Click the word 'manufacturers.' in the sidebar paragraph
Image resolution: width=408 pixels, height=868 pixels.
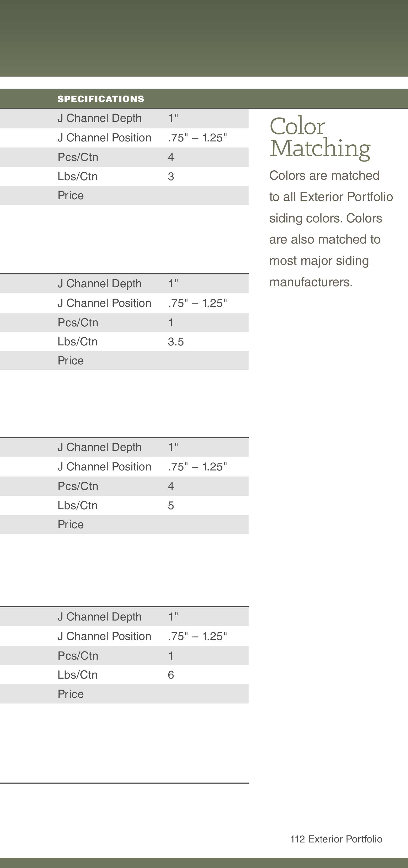[311, 282]
